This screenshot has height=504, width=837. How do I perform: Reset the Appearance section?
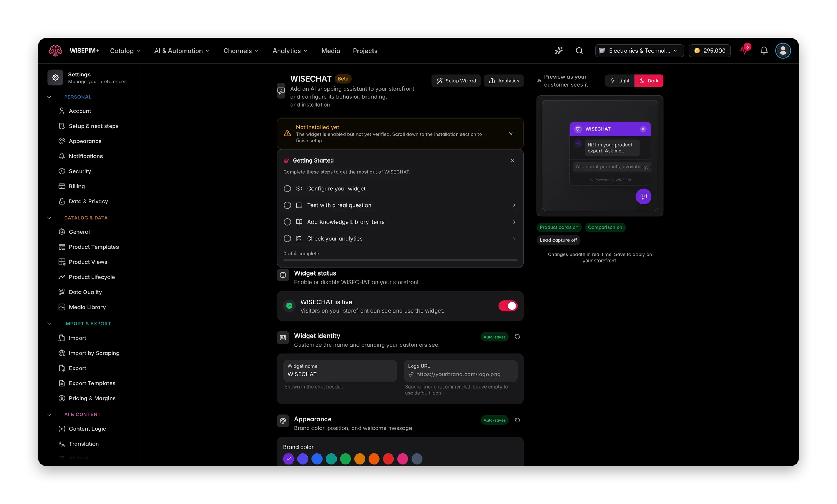518,420
